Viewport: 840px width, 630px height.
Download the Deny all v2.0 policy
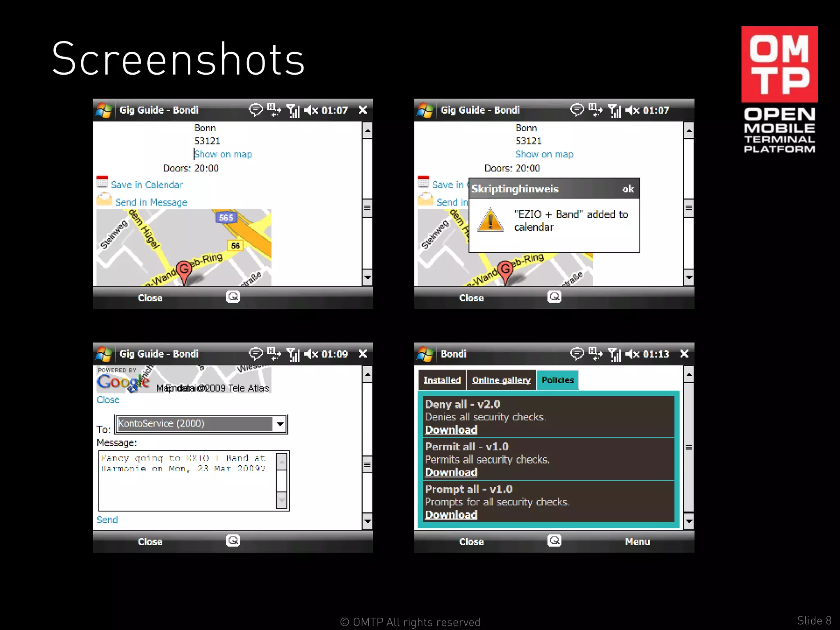click(x=451, y=430)
